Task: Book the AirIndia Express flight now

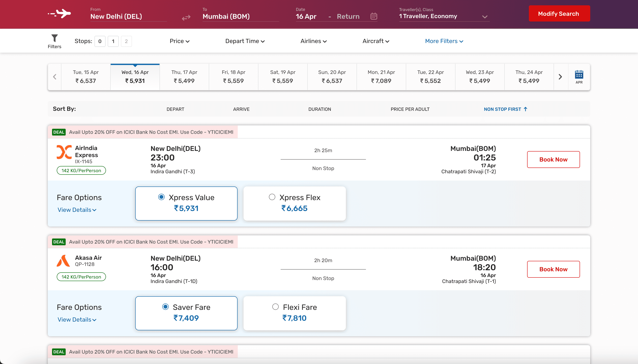Action: 553,159
